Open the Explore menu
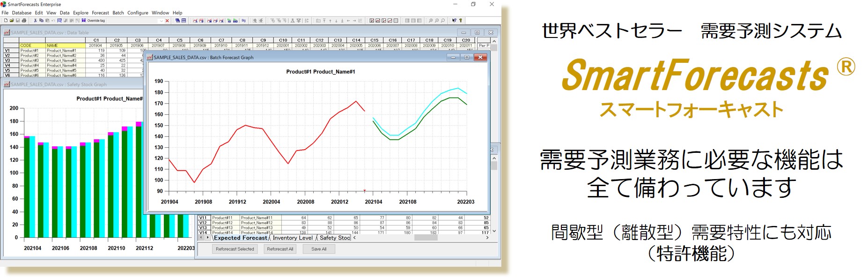Image resolution: width=868 pixels, height=278 pixels. 81,13
